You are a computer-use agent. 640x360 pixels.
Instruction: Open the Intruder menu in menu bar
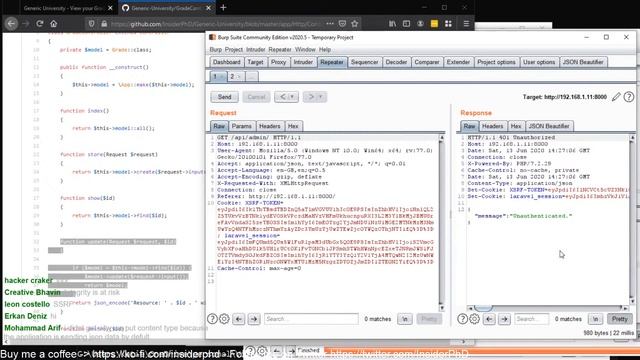256,49
